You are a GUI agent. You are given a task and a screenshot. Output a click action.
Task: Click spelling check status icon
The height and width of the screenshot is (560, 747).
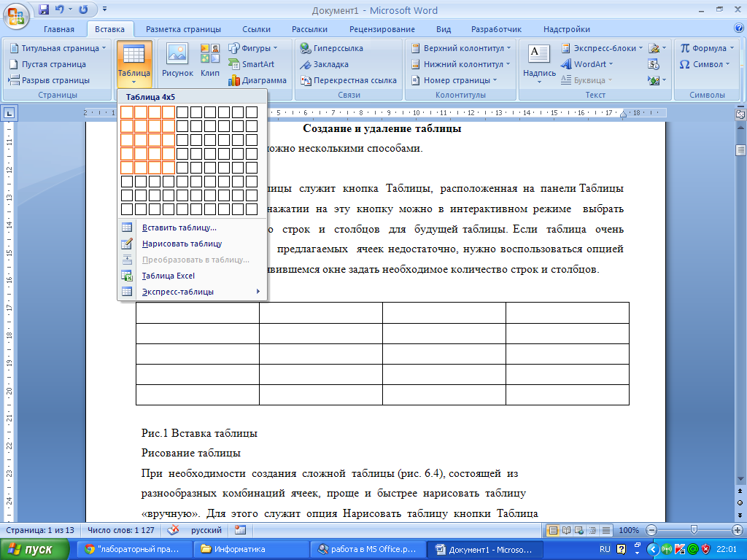(174, 530)
